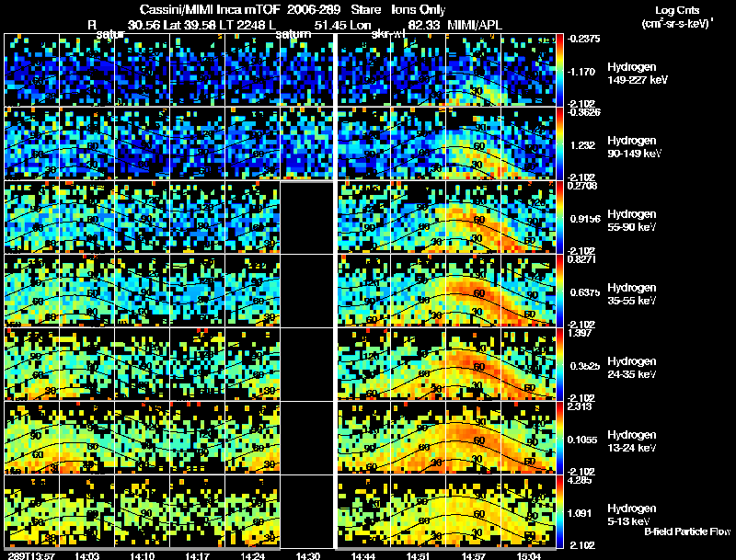
Task: Select the Hydrogen 35-55 keV row label
Action: click(632, 293)
